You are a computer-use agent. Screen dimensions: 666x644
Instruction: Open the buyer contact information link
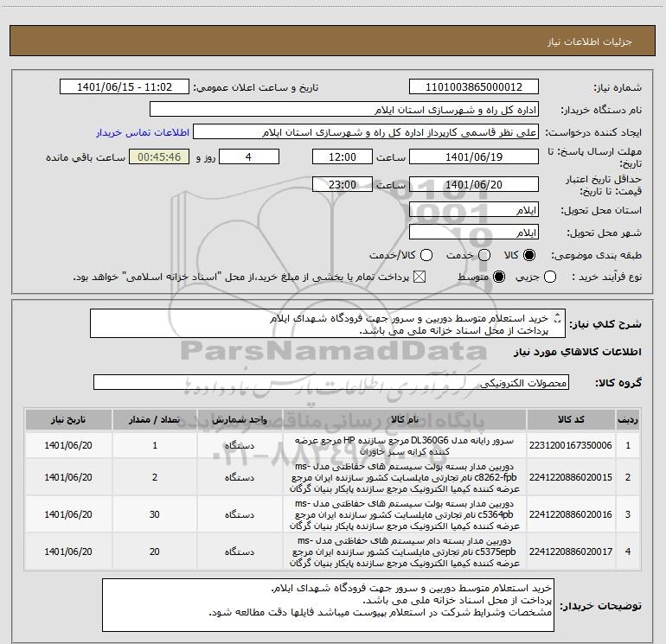143,132
